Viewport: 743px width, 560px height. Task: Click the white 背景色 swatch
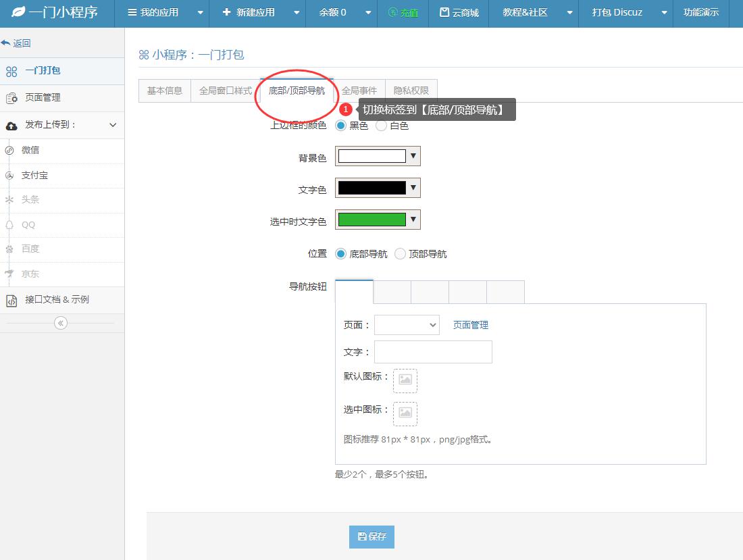[372, 156]
